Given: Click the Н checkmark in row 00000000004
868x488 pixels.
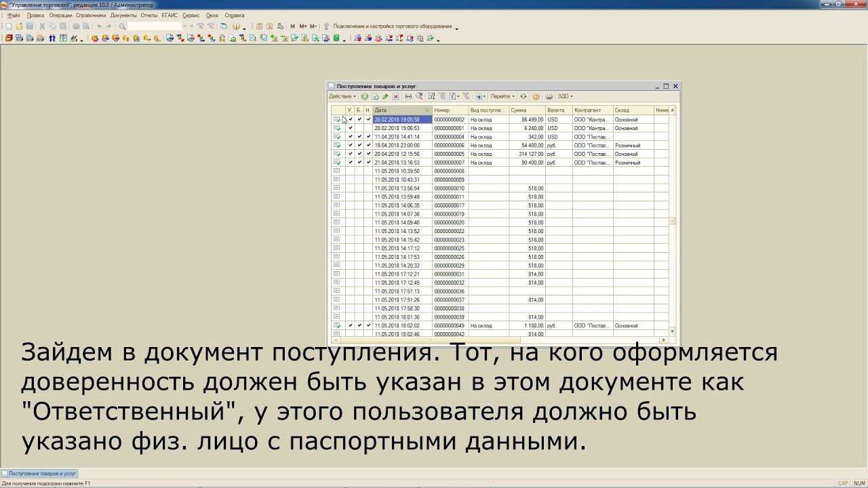Looking at the screenshot, I should coord(368,136).
